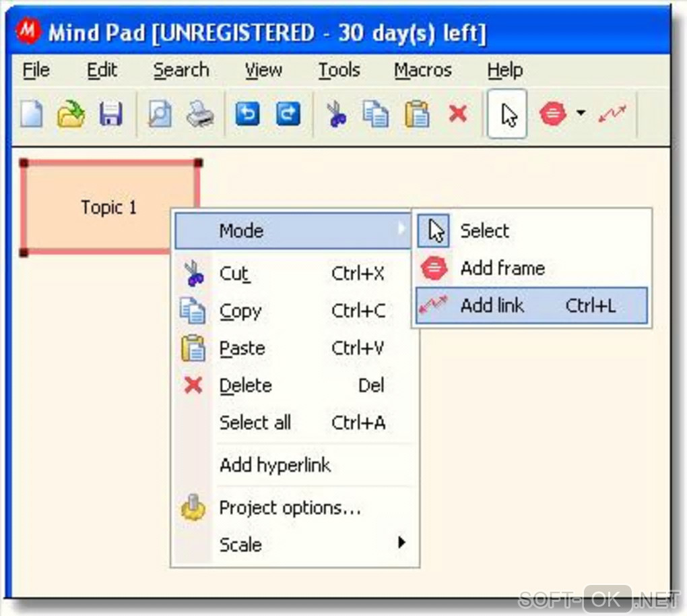This screenshot has height=616, width=687.
Task: Click the top-right selection handle of Topic 1
Action: point(198,162)
